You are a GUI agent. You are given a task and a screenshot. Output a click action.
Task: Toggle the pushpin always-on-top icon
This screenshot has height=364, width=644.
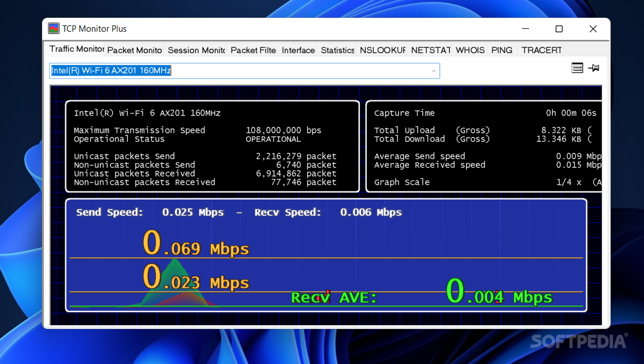click(594, 67)
